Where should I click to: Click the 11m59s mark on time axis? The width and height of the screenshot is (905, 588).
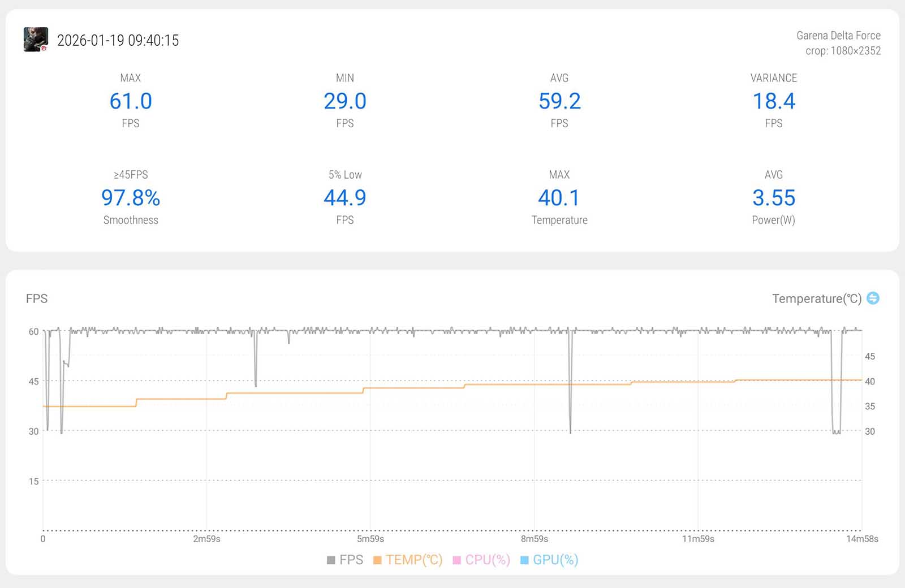click(698, 539)
